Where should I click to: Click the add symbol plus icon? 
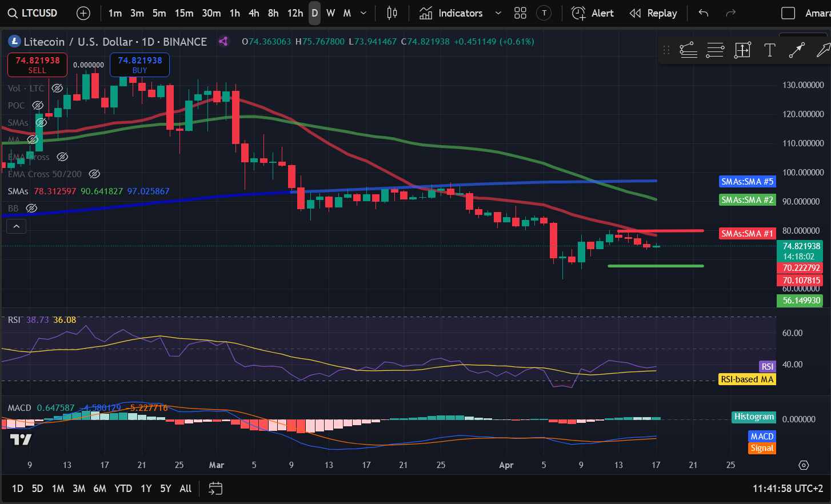click(x=83, y=13)
